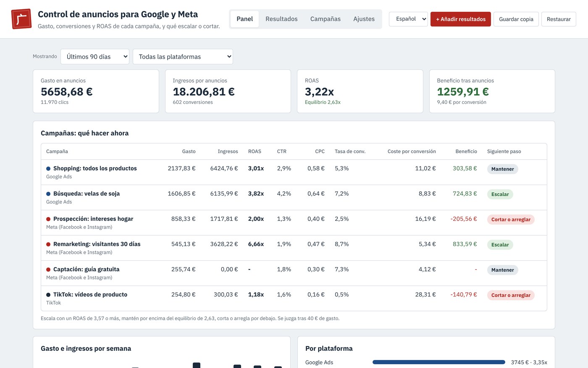Click the Ingresos column header
This screenshot has width=588, height=368.
pos(228,151)
